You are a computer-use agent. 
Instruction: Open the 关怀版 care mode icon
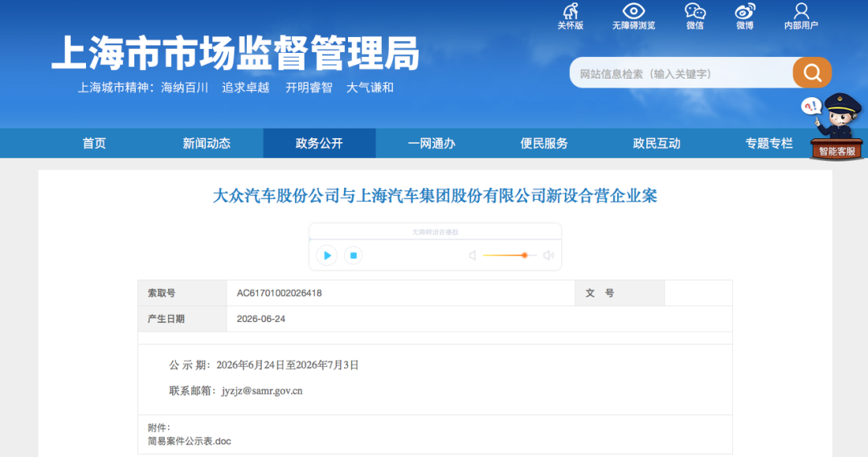coord(570,16)
